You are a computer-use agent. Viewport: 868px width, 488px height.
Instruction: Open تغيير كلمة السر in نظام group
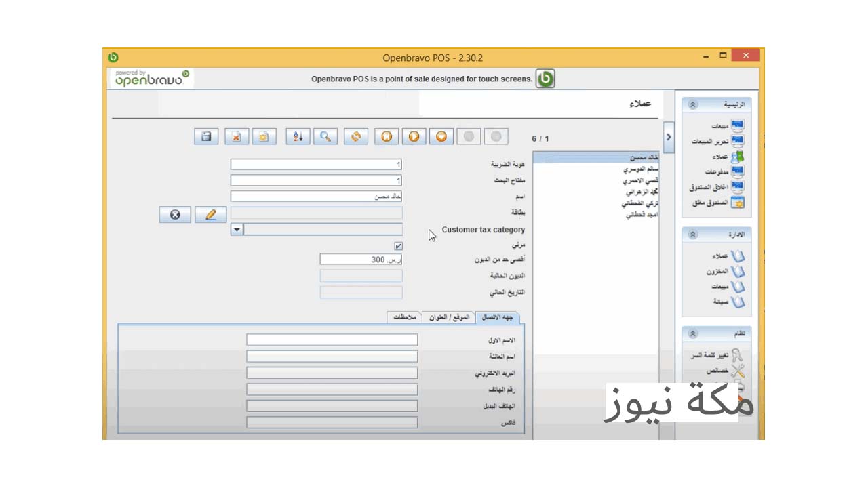tap(717, 356)
